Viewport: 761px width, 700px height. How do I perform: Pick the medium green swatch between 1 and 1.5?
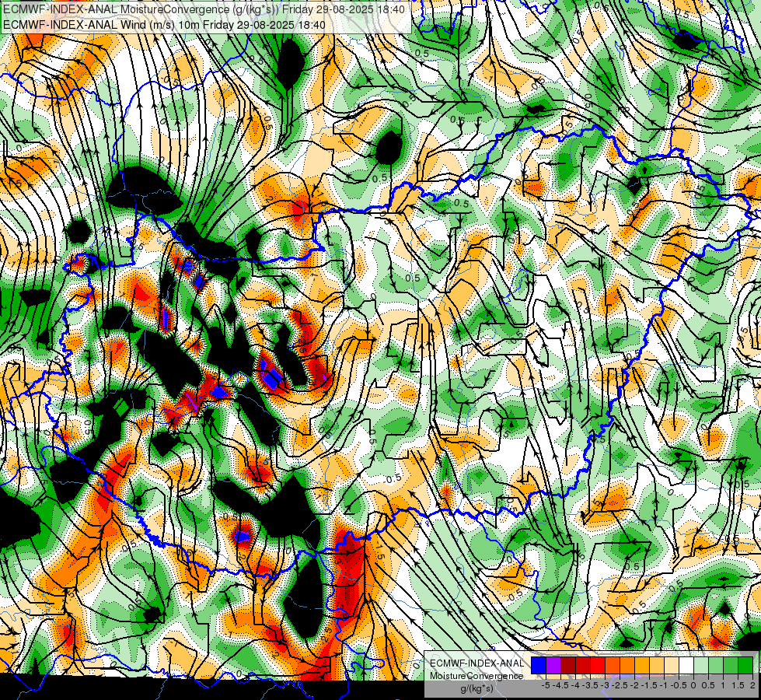point(731,666)
